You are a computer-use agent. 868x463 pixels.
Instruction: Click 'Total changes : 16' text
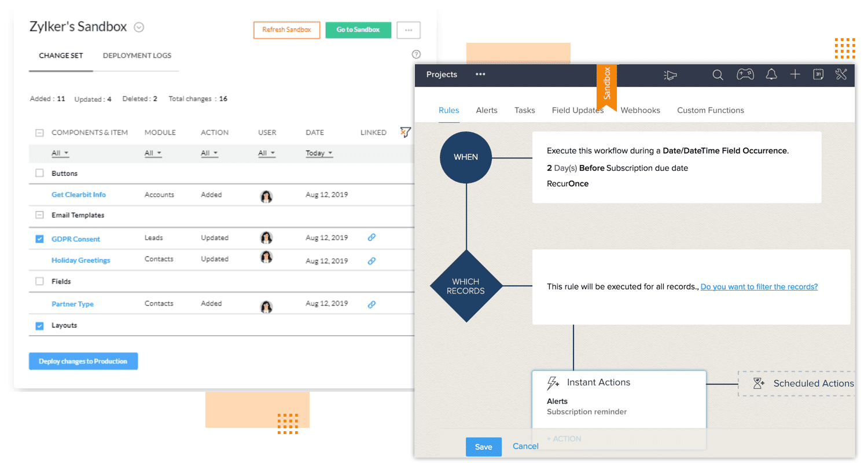click(x=198, y=99)
